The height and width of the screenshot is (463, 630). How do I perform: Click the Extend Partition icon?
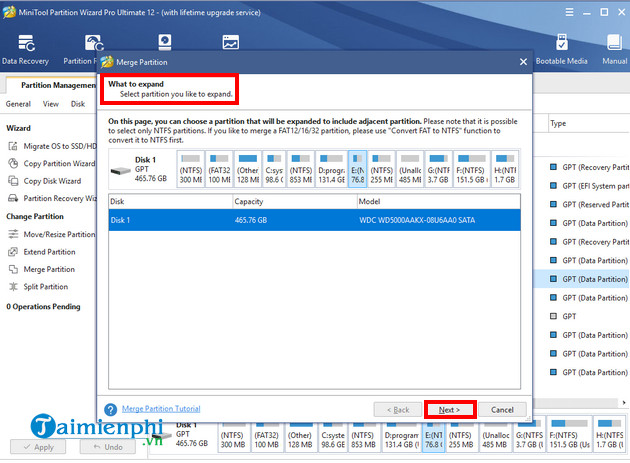[13, 252]
